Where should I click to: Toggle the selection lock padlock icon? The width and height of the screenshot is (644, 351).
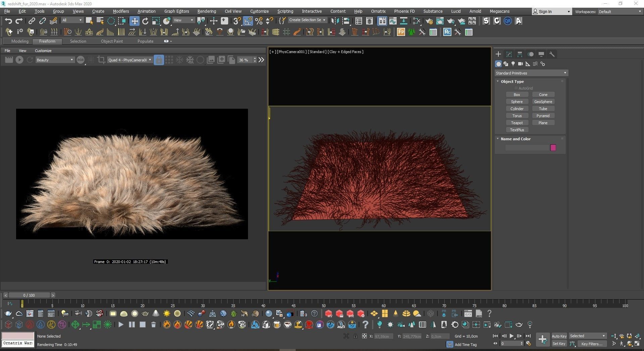(355, 336)
